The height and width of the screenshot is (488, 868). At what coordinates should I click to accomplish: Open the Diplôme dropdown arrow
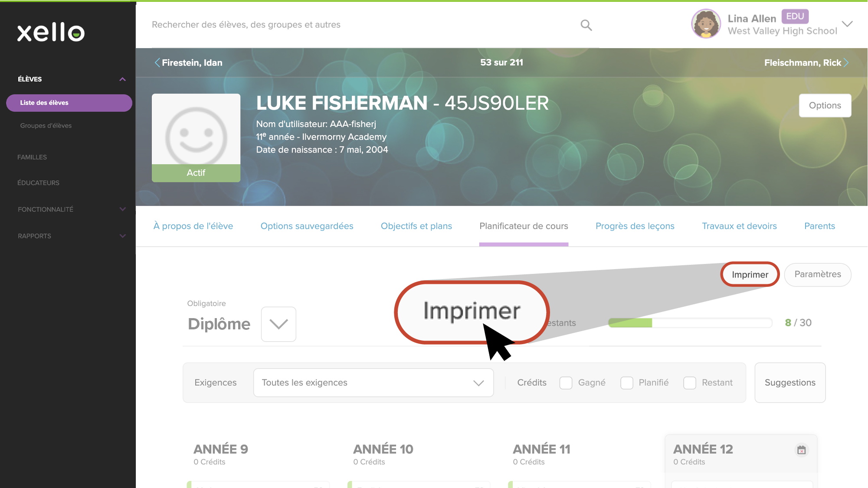[278, 324]
